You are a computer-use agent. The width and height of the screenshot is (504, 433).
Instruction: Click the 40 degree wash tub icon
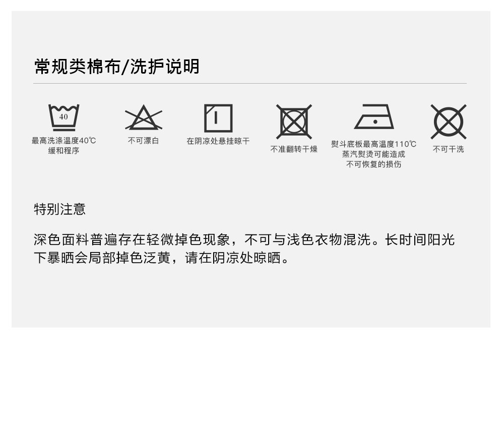point(64,117)
